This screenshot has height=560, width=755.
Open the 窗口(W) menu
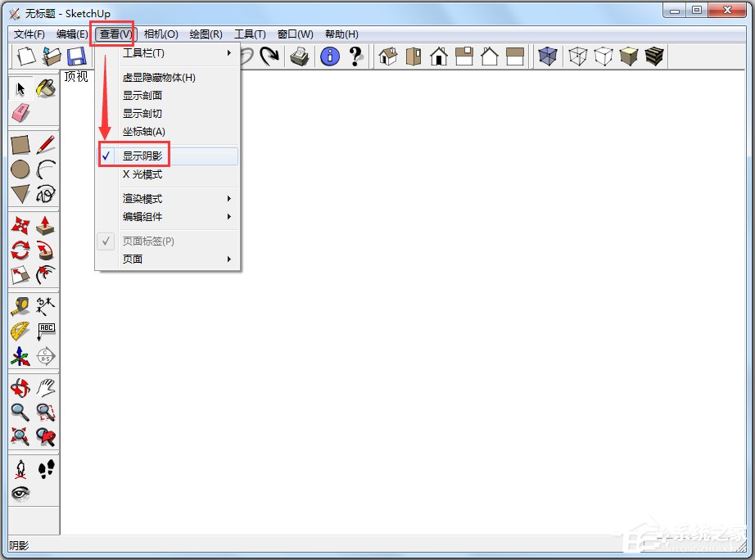[295, 34]
